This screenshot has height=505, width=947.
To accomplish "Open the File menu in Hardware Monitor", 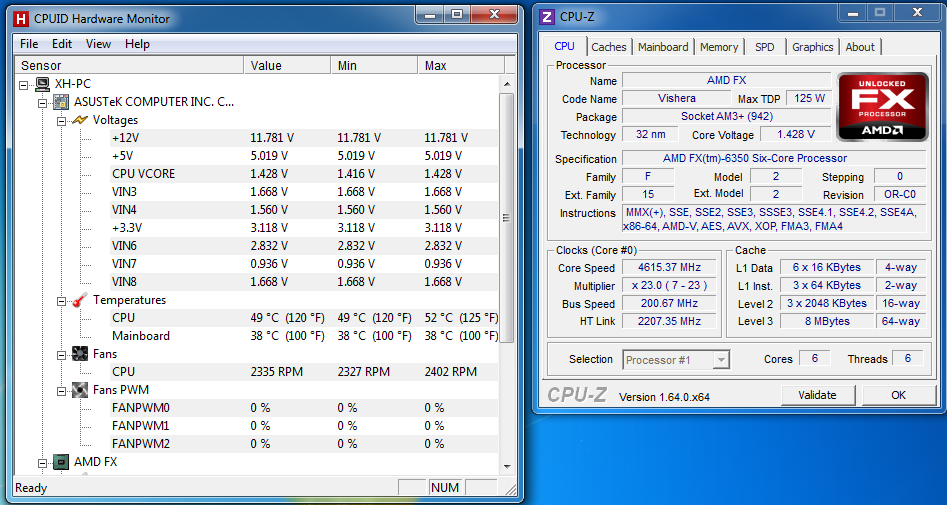I will (29, 44).
